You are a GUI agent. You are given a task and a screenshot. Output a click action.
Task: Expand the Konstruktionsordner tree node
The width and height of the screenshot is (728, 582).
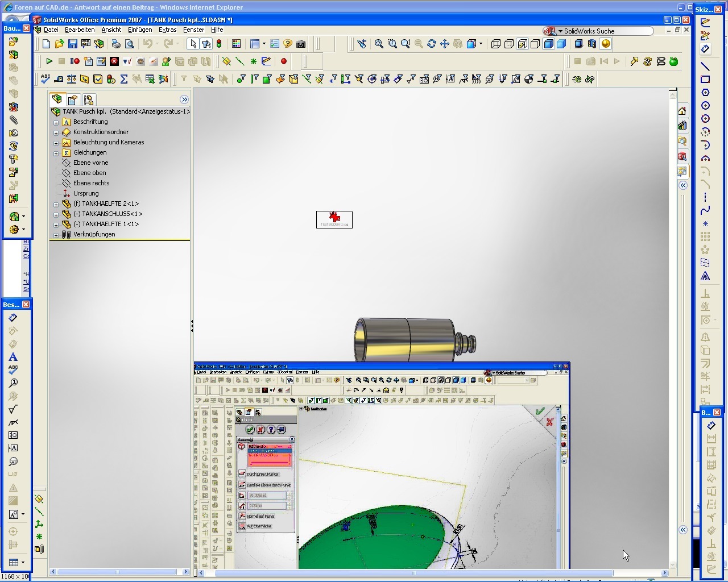point(56,132)
